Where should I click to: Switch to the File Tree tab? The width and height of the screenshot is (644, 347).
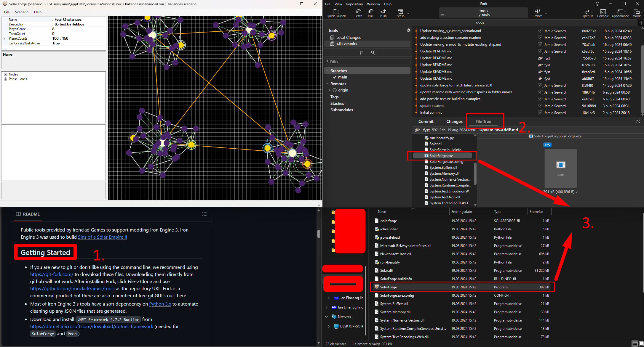pyautogui.click(x=483, y=122)
